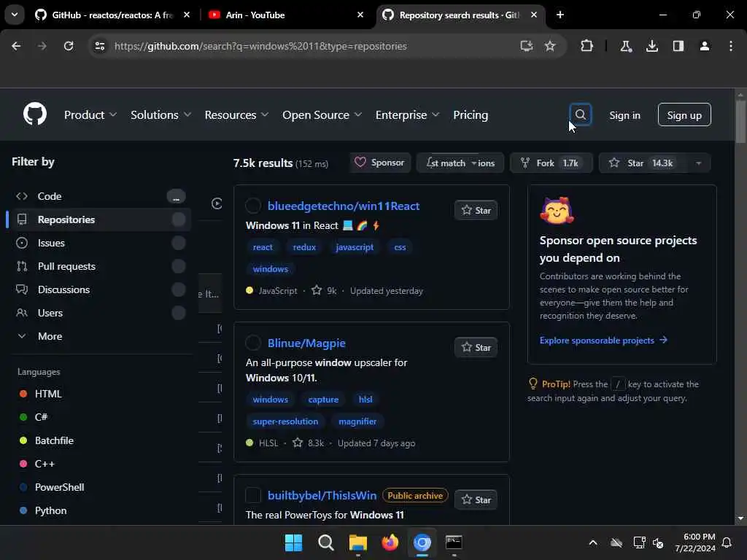Switch to Arin - YouTube tab
The height and width of the screenshot is (560, 747).
(x=286, y=15)
